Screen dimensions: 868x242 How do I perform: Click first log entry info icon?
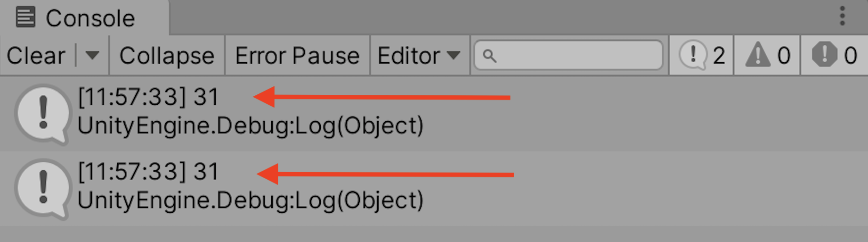click(x=42, y=114)
